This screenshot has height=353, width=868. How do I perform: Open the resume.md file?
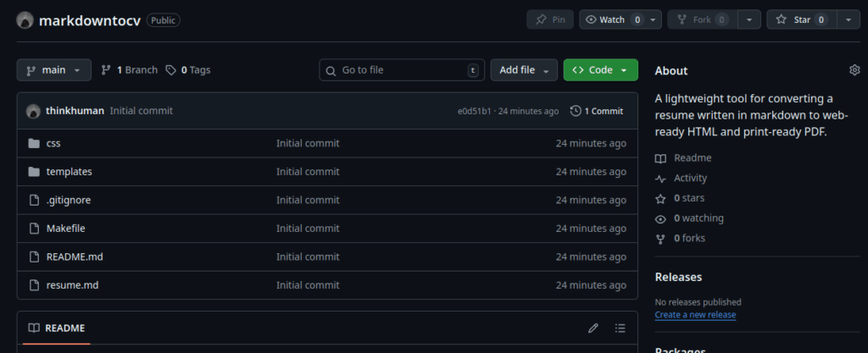[73, 285]
